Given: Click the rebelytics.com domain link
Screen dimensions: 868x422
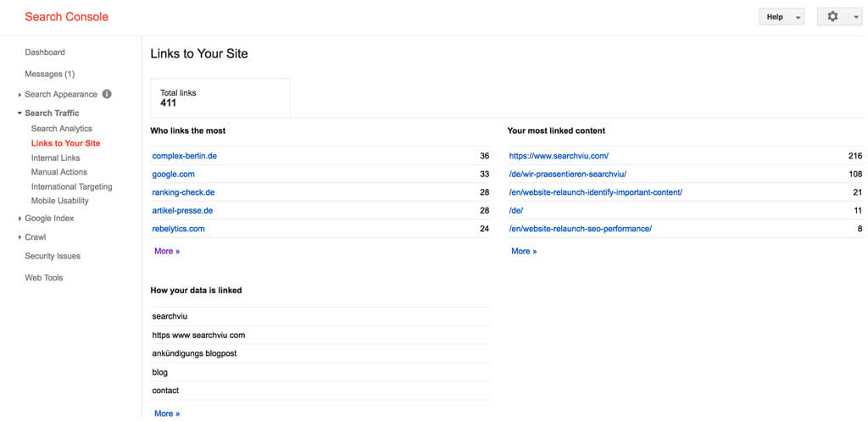Looking at the screenshot, I should point(178,229).
